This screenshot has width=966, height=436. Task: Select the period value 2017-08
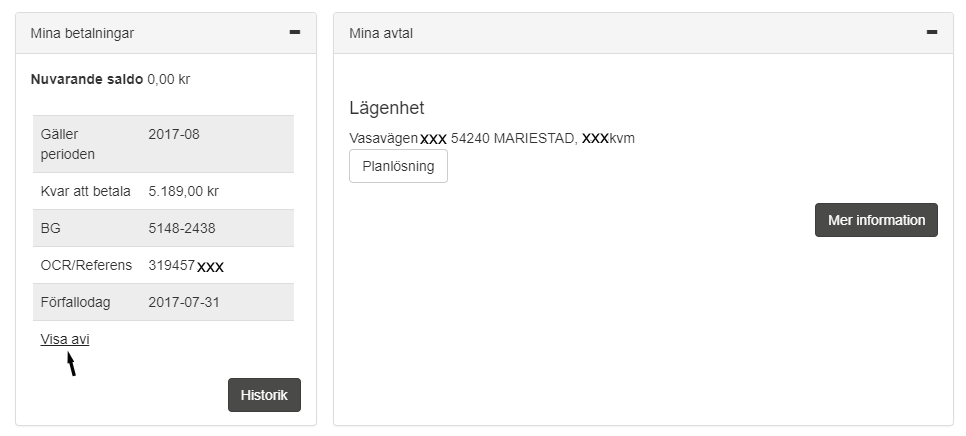coord(174,134)
